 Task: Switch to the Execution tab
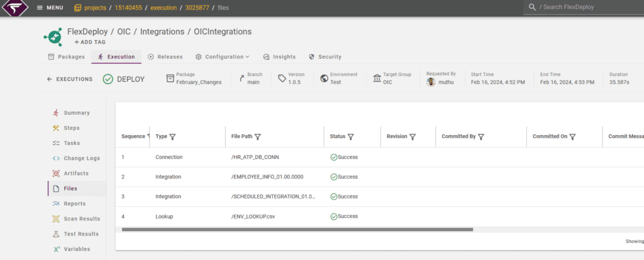[x=116, y=57]
